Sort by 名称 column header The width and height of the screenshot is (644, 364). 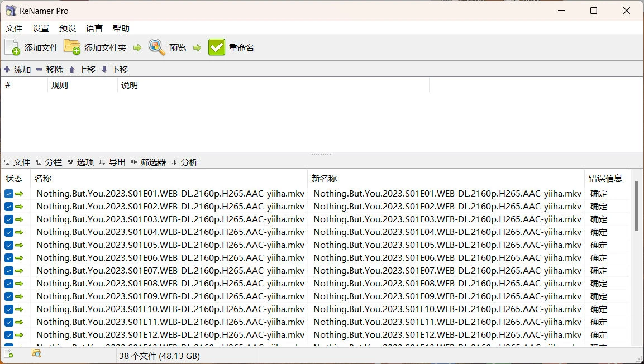(169, 178)
